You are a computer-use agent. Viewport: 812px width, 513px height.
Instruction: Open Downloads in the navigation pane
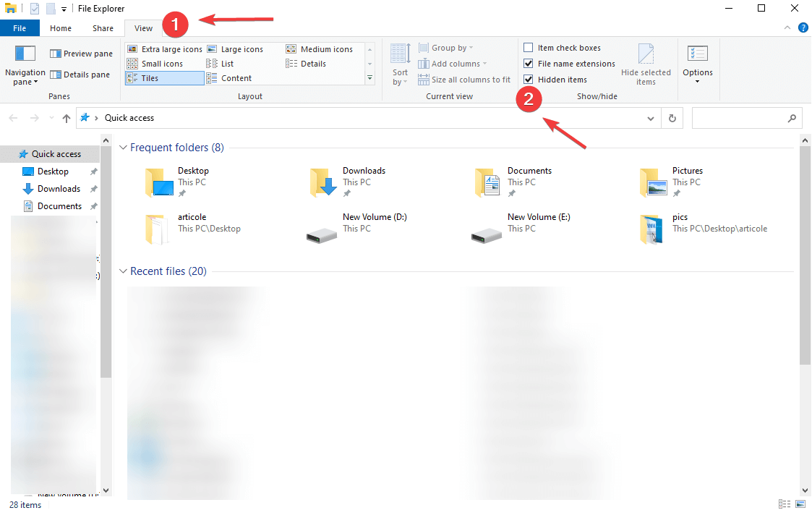tap(59, 189)
